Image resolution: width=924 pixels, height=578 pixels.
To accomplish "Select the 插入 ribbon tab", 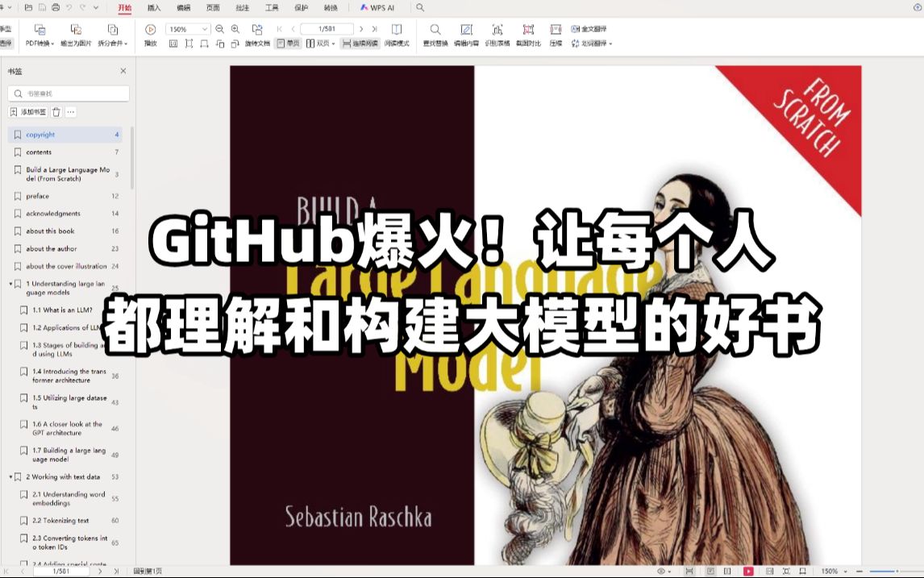I will click(x=154, y=8).
